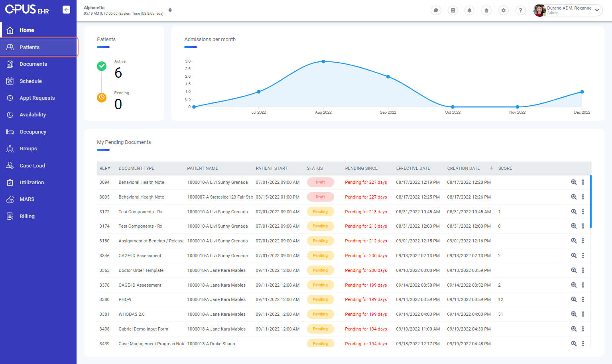Screen dimensions: 612x364
Task: Open Patients in sidebar
Action: 38,47
